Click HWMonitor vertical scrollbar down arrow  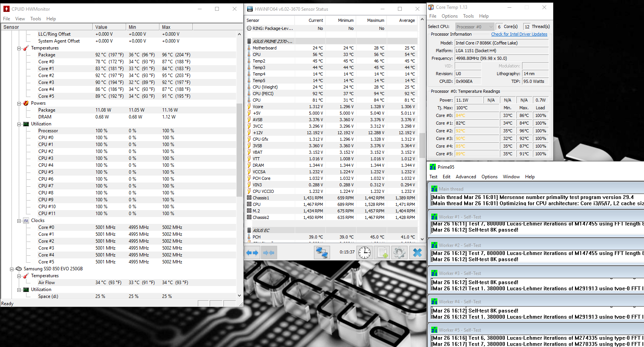240,296
